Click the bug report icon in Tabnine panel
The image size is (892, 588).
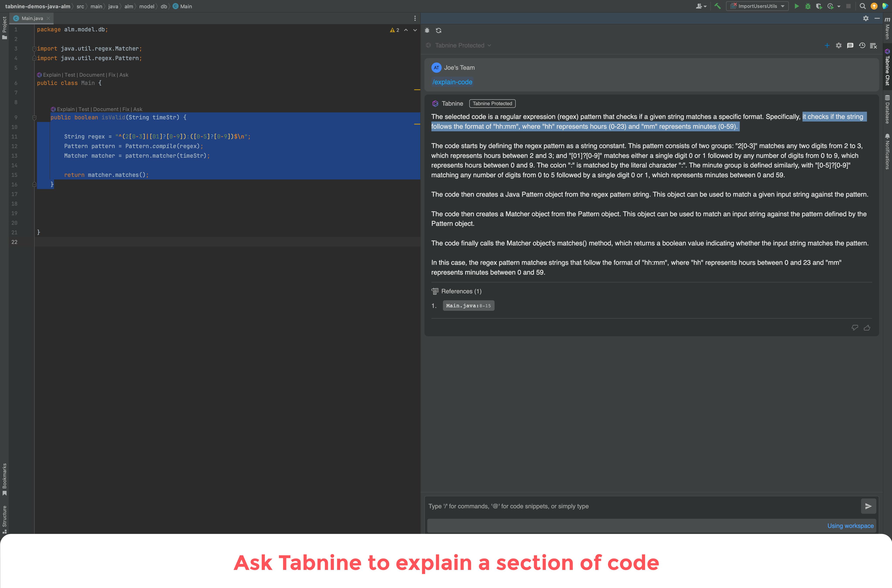tap(427, 30)
